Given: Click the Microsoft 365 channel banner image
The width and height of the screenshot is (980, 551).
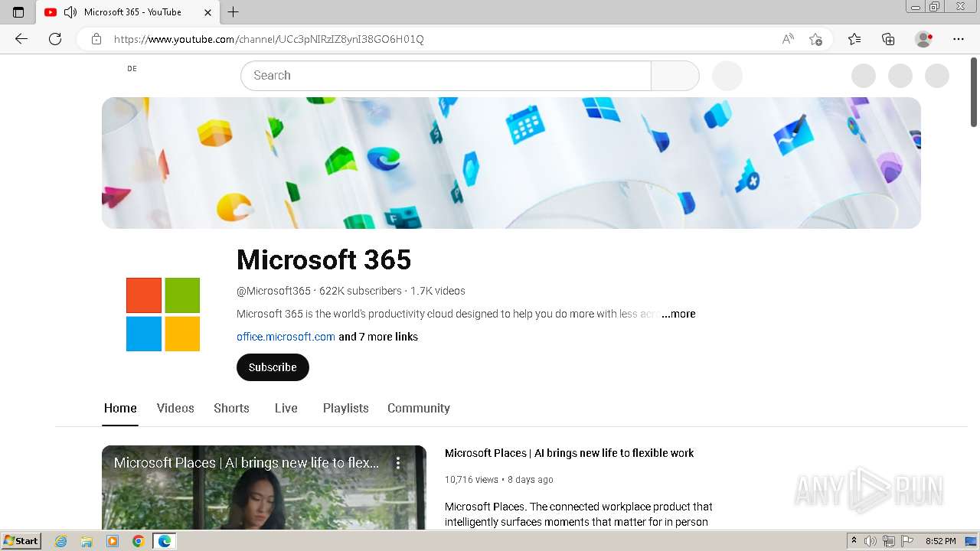Looking at the screenshot, I should pos(511,163).
